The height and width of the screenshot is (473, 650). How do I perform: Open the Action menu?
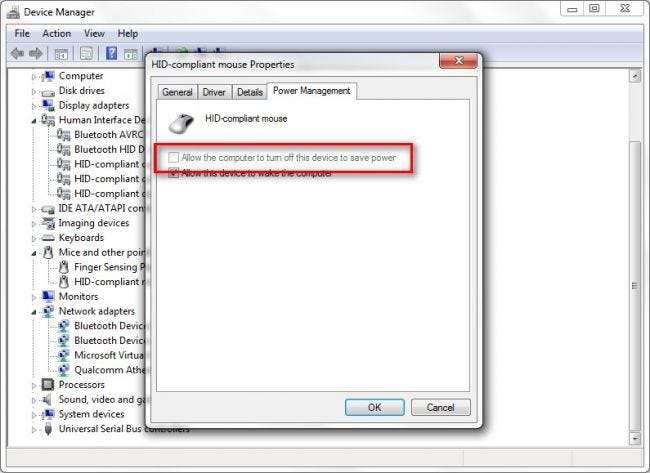[x=57, y=34]
